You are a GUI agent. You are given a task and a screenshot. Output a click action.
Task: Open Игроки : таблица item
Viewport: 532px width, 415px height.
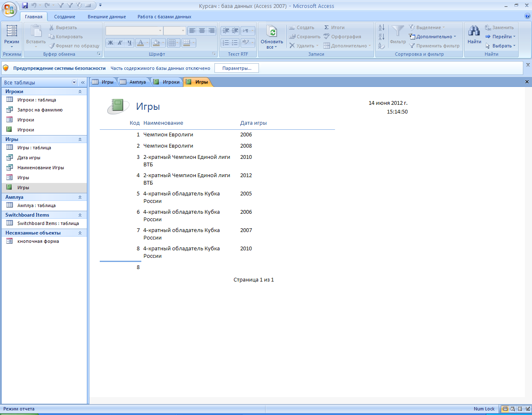(x=44, y=100)
